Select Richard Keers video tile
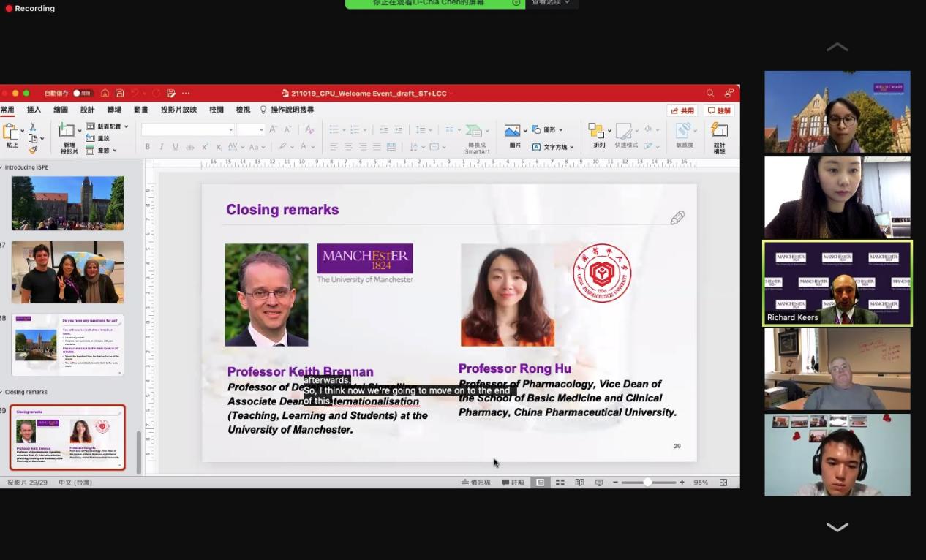 [837, 283]
